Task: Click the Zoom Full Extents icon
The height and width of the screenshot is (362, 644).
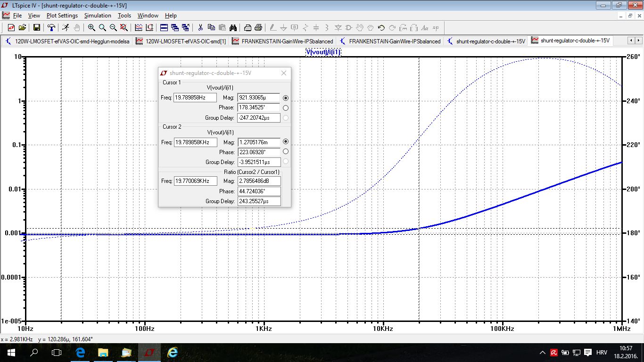Action: pos(124,27)
